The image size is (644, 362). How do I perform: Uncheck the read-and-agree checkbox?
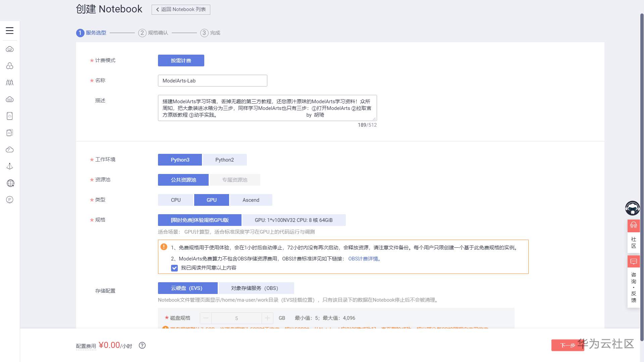pos(174,268)
